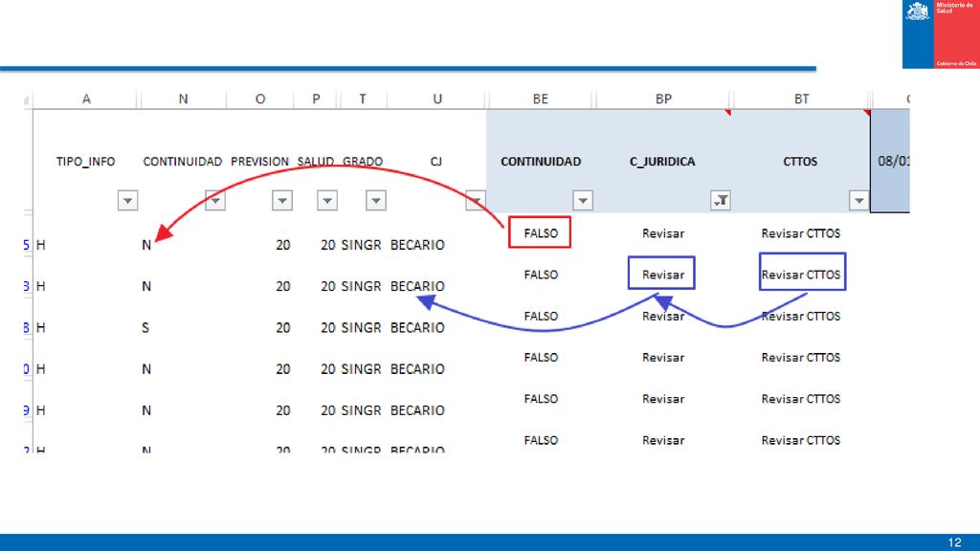The height and width of the screenshot is (551, 980).
Task: Open the column N CONTINUIDAD filter dropdown
Action: [215, 201]
